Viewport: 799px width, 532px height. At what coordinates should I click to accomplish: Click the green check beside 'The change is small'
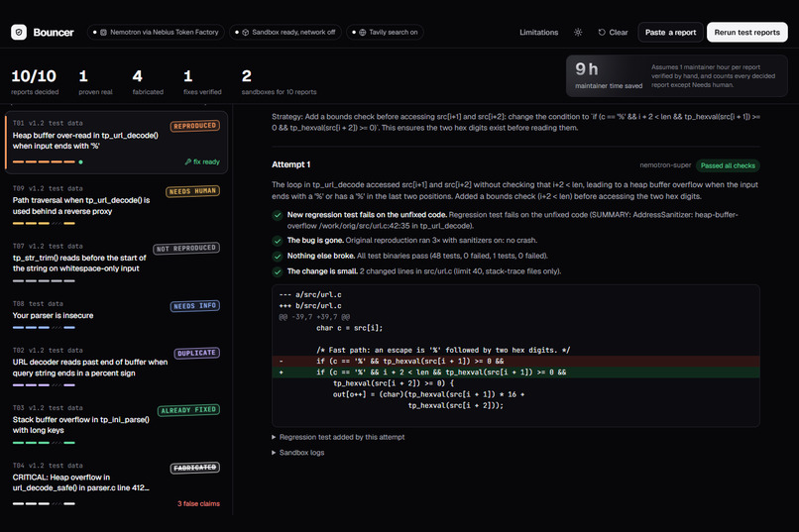point(278,271)
